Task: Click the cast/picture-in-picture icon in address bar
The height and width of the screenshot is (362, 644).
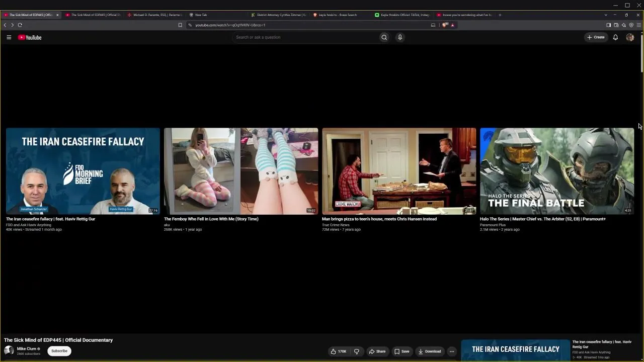Action: pyautogui.click(x=433, y=25)
